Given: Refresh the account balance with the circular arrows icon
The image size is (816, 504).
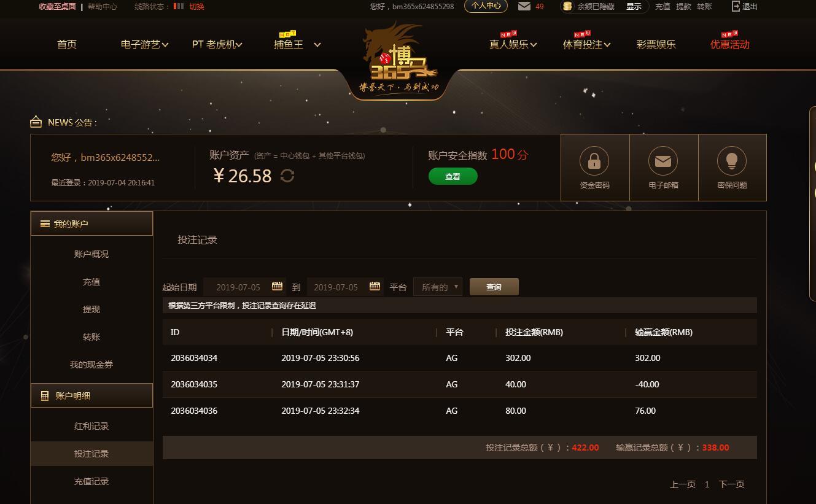Looking at the screenshot, I should tap(287, 176).
